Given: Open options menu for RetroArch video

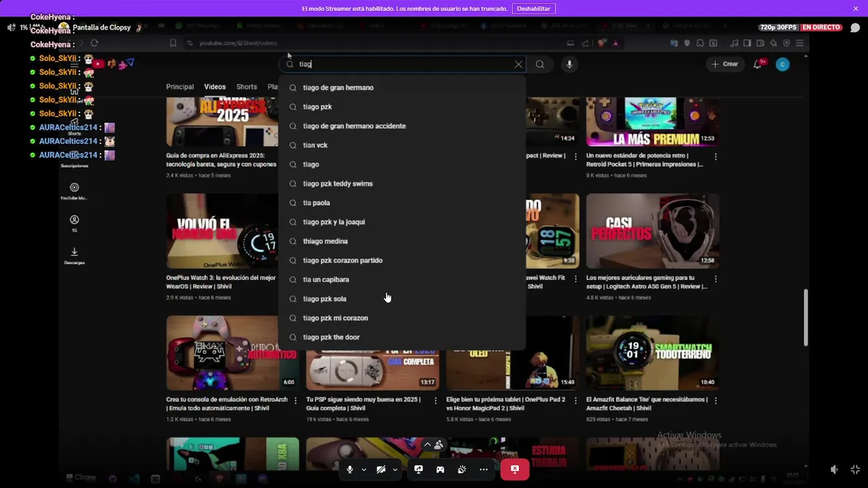Looking at the screenshot, I should coord(295,401).
